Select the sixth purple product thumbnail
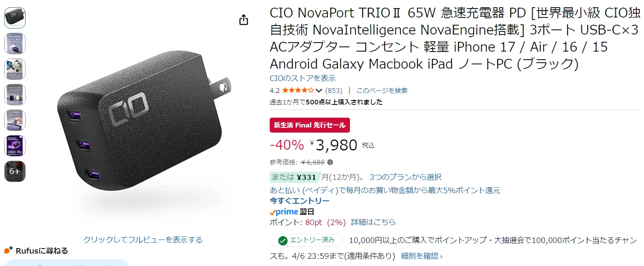 [15, 146]
